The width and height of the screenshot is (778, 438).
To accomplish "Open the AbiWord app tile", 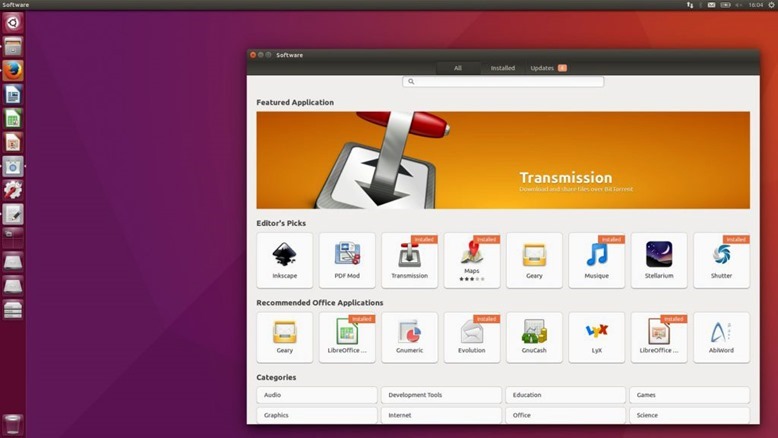I will pos(721,337).
